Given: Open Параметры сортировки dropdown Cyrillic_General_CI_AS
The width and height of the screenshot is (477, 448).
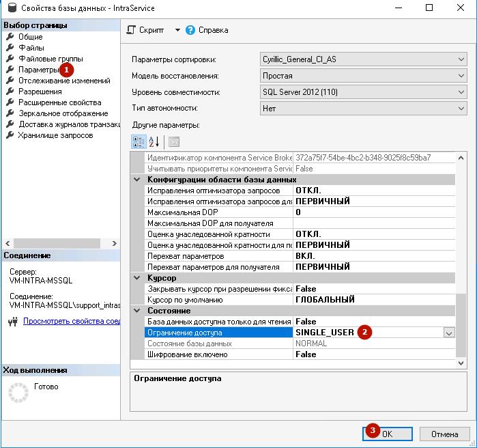Looking at the screenshot, I should (364, 59).
